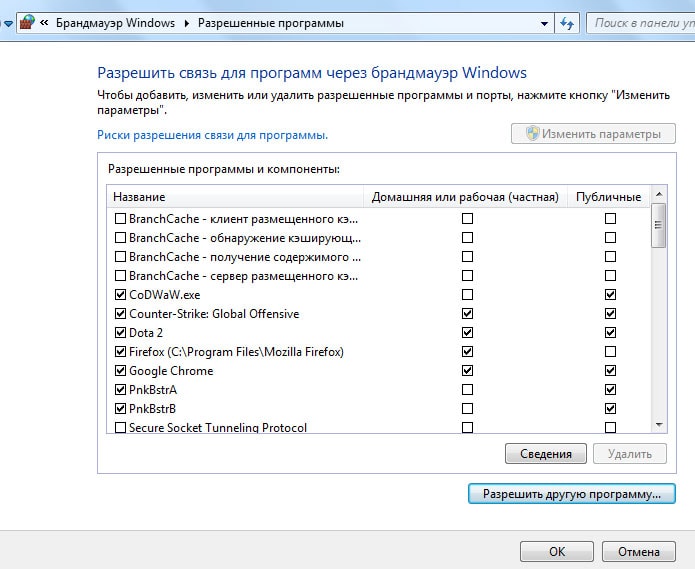Select Secure Socket Tunneling Protocol row text
This screenshot has height=569, width=695.
[x=218, y=428]
